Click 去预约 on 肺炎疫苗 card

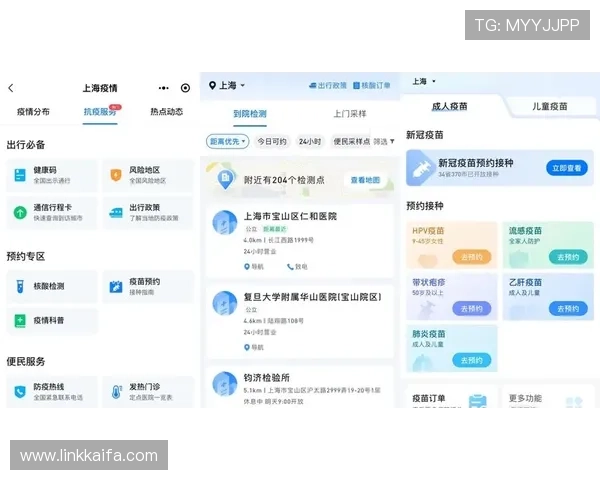point(471,360)
